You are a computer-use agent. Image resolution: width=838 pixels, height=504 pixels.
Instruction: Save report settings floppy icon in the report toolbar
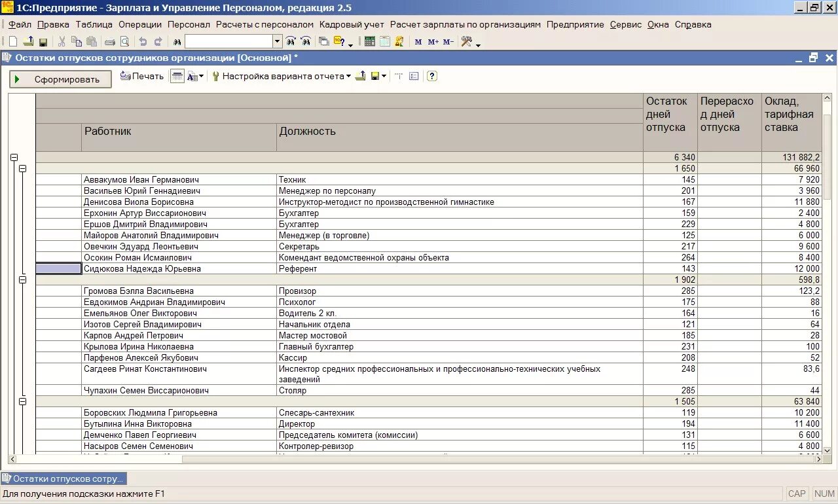pos(375,76)
